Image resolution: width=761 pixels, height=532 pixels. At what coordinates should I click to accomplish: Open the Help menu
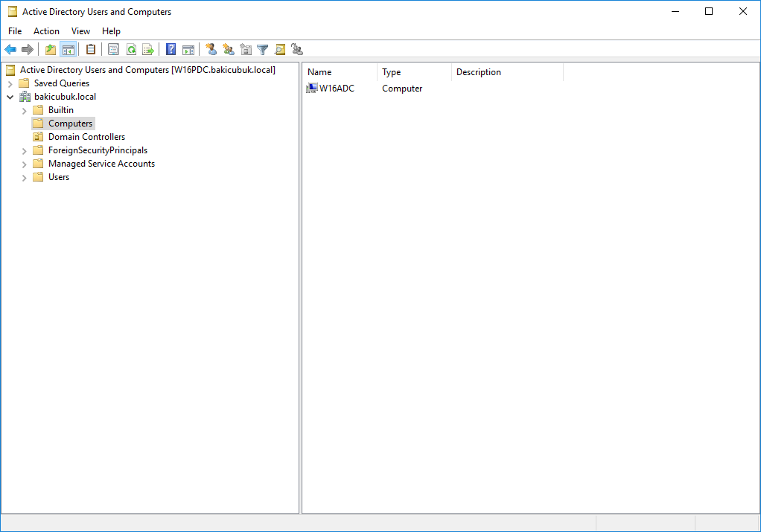111,31
